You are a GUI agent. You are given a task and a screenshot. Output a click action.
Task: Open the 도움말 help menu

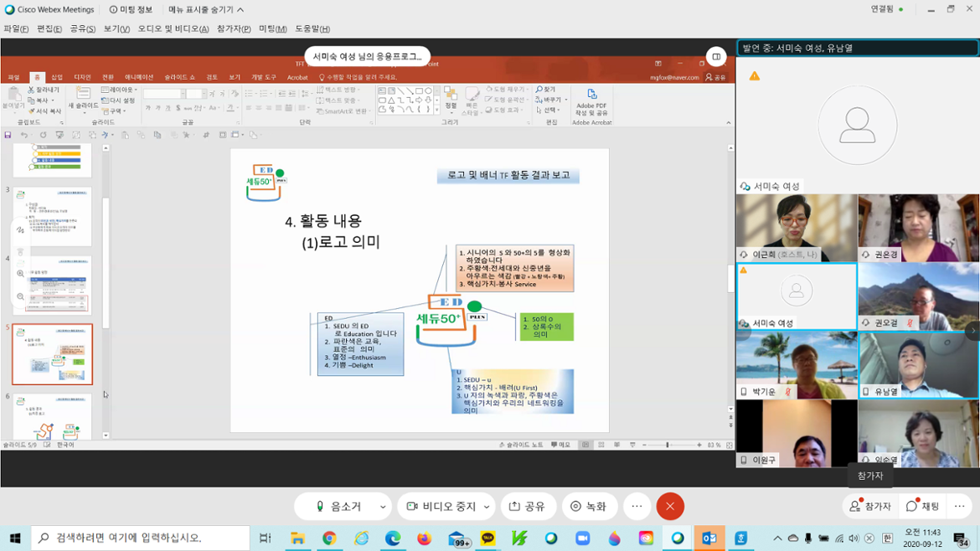[312, 28]
